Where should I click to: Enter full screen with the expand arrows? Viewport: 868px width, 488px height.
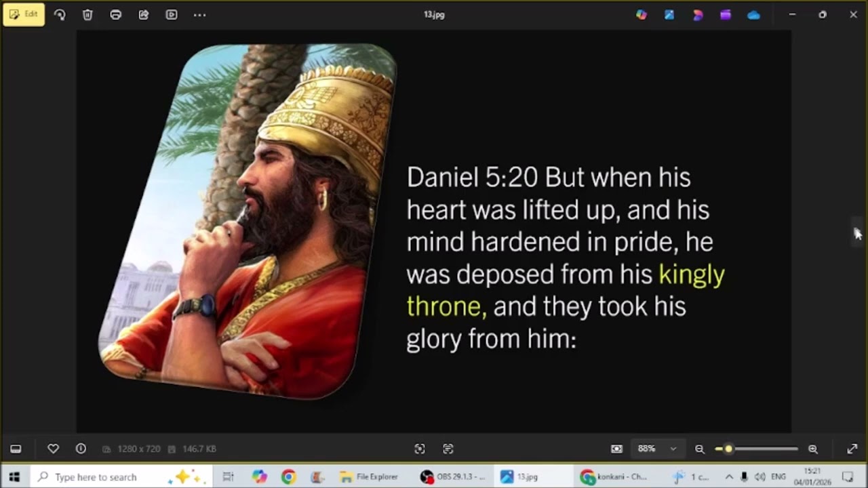pos(852,449)
